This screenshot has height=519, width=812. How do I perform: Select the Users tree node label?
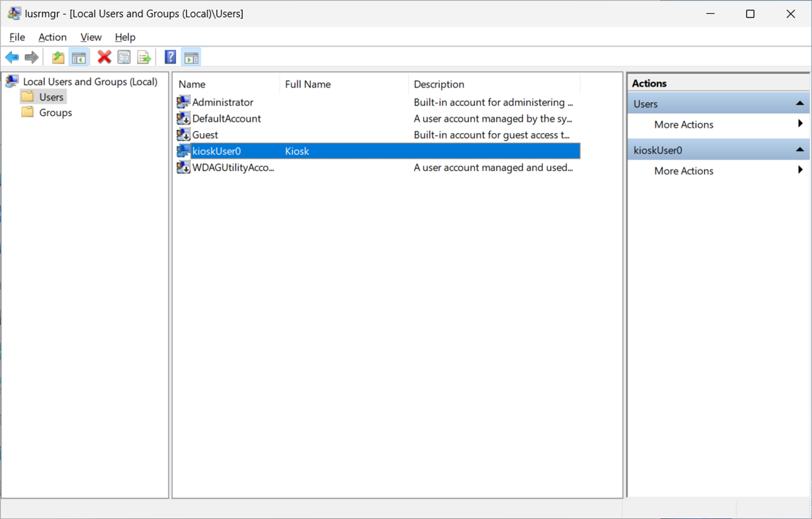point(51,97)
